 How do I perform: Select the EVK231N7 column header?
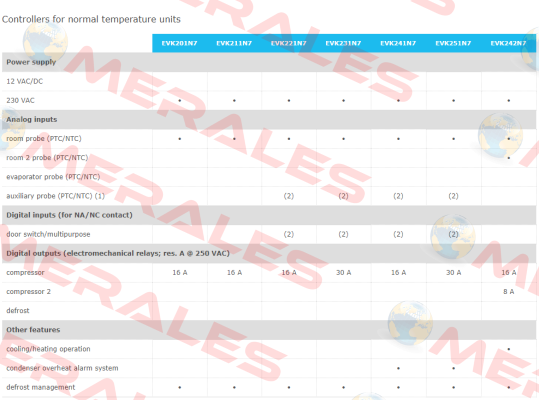click(343, 43)
